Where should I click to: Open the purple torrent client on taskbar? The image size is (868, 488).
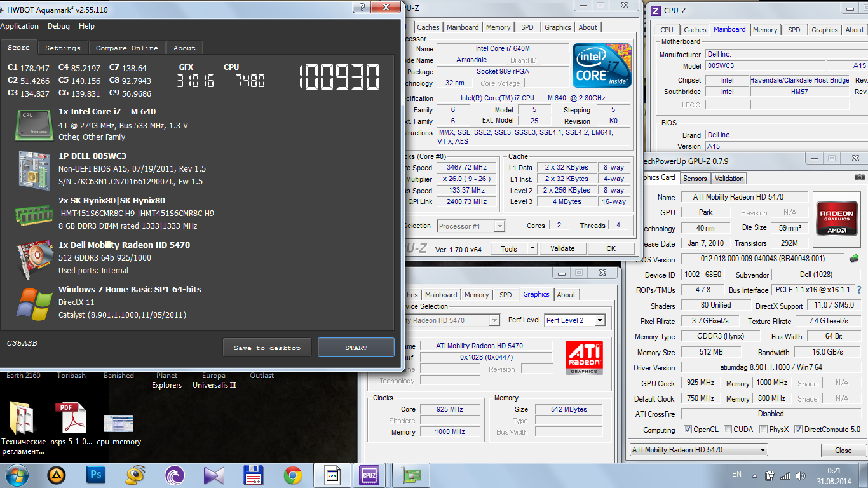pos(175,475)
